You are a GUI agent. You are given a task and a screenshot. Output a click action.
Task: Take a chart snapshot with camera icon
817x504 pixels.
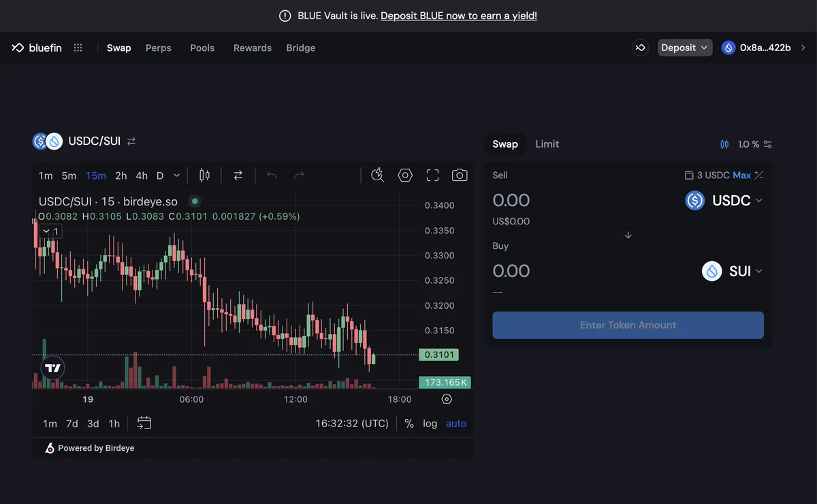click(460, 175)
